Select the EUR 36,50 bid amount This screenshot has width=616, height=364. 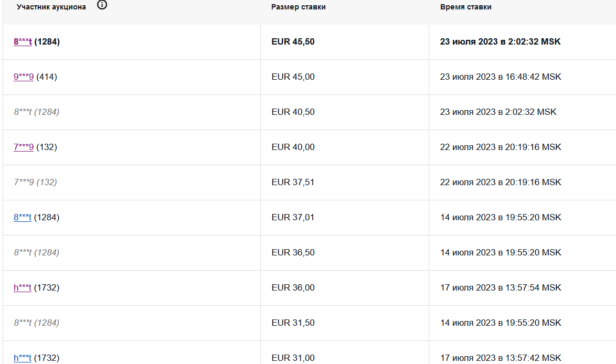[x=293, y=252]
